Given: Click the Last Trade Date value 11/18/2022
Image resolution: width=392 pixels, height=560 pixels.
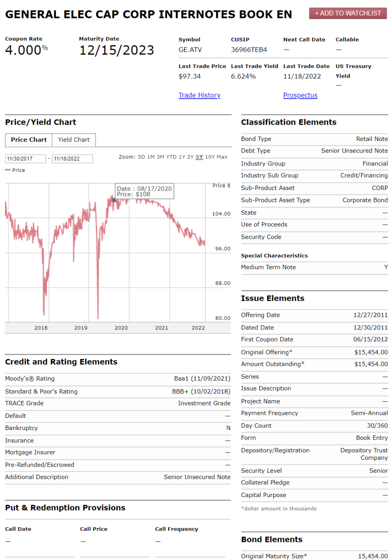Looking at the screenshot, I should (x=302, y=77).
